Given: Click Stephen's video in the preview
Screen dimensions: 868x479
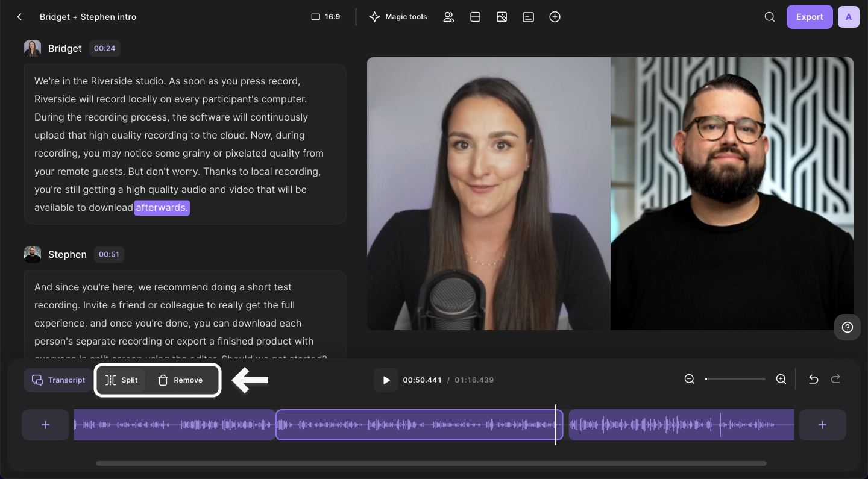Looking at the screenshot, I should click(732, 193).
